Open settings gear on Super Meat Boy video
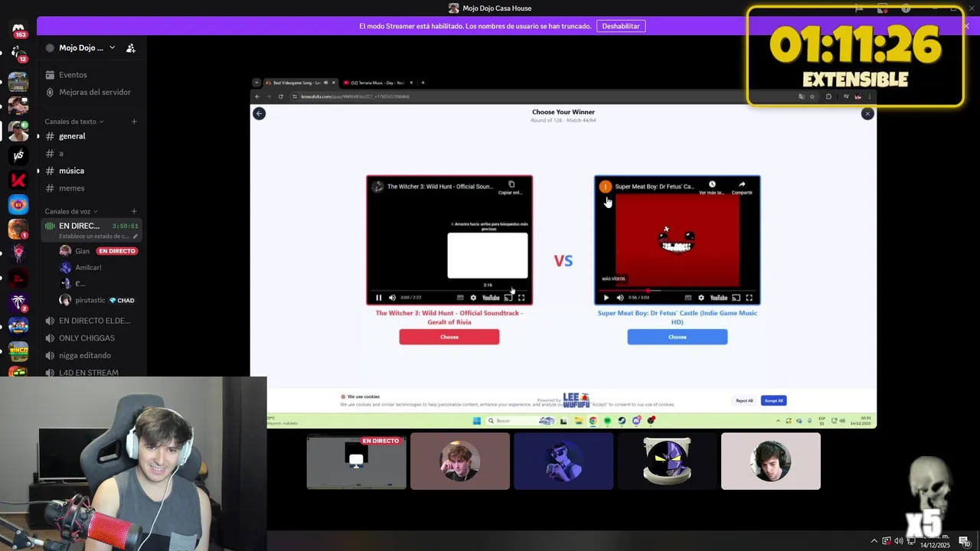The width and height of the screenshot is (980, 551). tap(701, 298)
